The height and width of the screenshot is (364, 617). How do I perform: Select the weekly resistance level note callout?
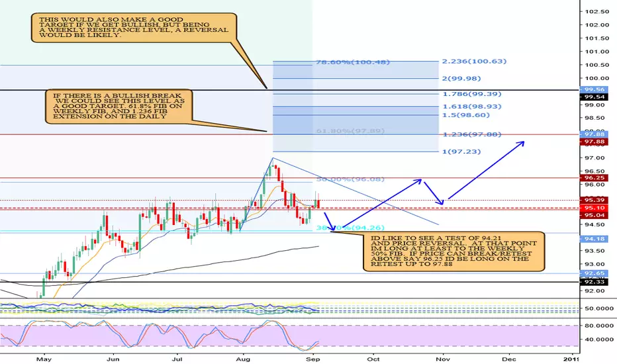[134, 28]
